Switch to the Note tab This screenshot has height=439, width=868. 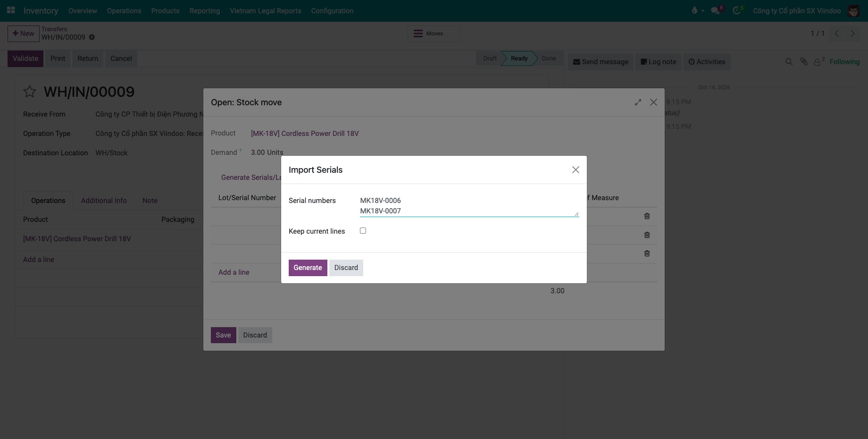point(150,201)
